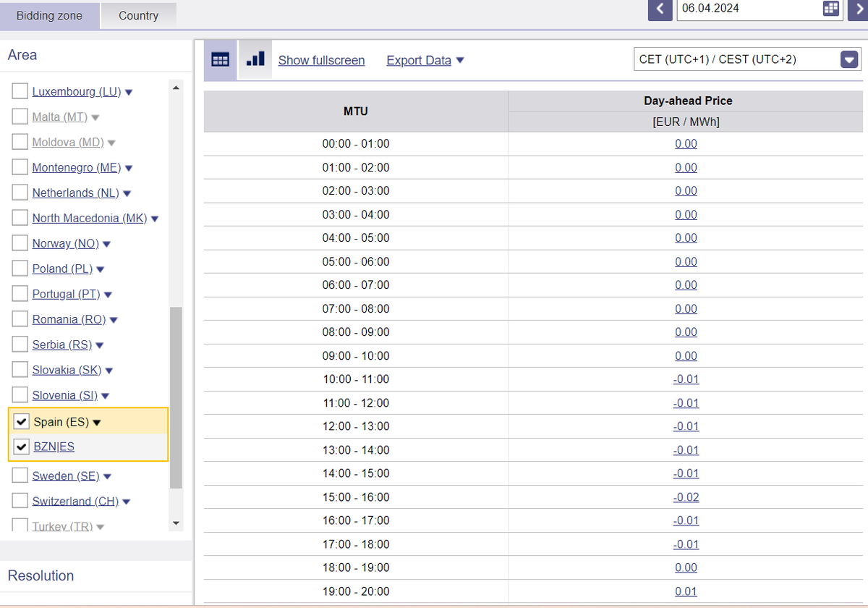Open price value for 10:00 - 11:00
The height and width of the screenshot is (608, 868).
pos(686,379)
